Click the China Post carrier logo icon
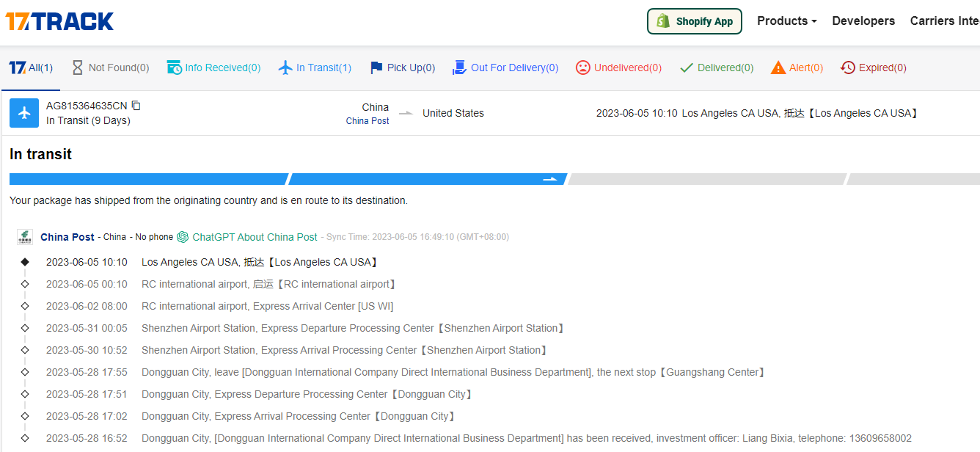 [25, 237]
